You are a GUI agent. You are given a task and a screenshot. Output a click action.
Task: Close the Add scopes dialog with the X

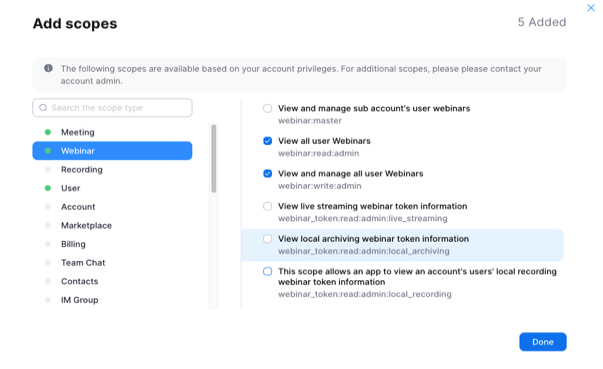pyautogui.click(x=591, y=8)
